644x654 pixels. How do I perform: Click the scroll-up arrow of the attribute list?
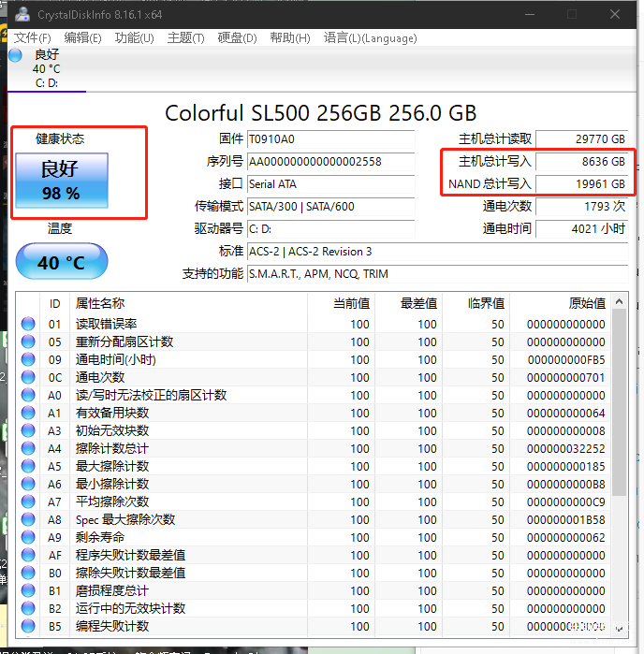pyautogui.click(x=620, y=301)
